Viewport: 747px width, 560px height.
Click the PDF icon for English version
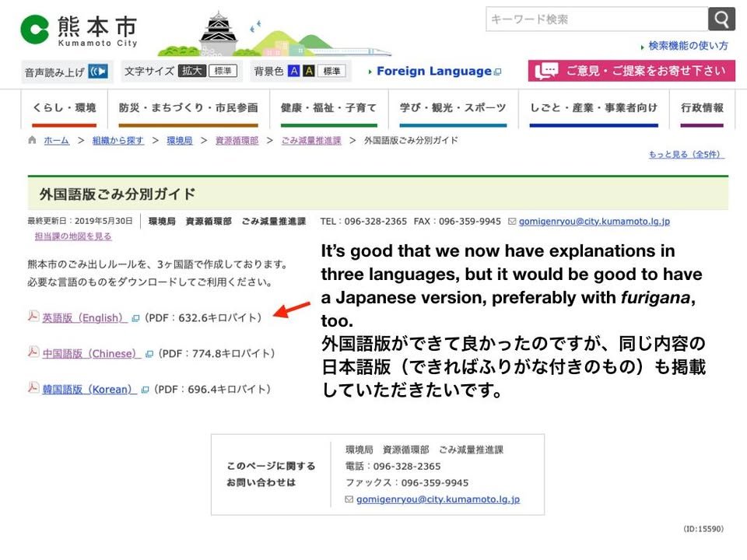point(33,317)
